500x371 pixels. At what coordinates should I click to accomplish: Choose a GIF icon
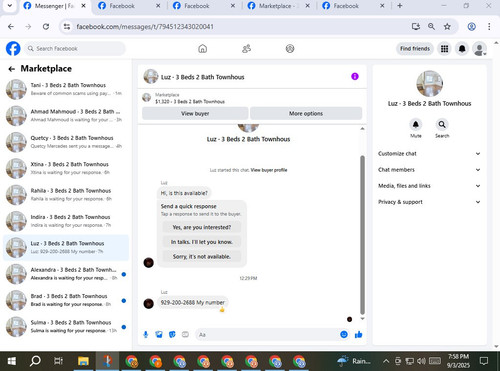coord(185,334)
